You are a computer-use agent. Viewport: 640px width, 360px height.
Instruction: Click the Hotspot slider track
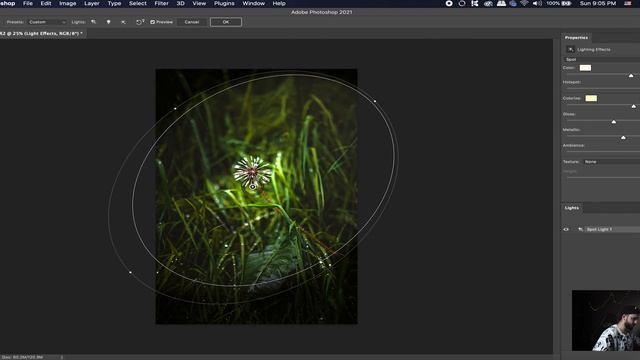tap(602, 88)
